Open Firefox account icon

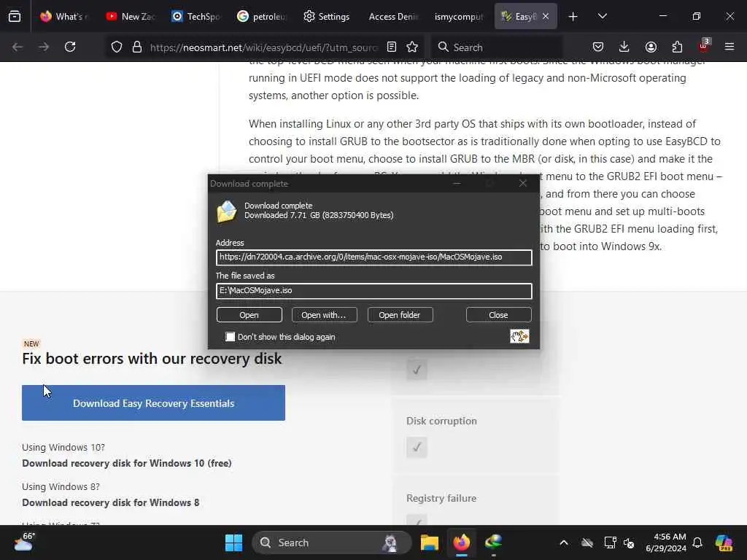click(651, 47)
